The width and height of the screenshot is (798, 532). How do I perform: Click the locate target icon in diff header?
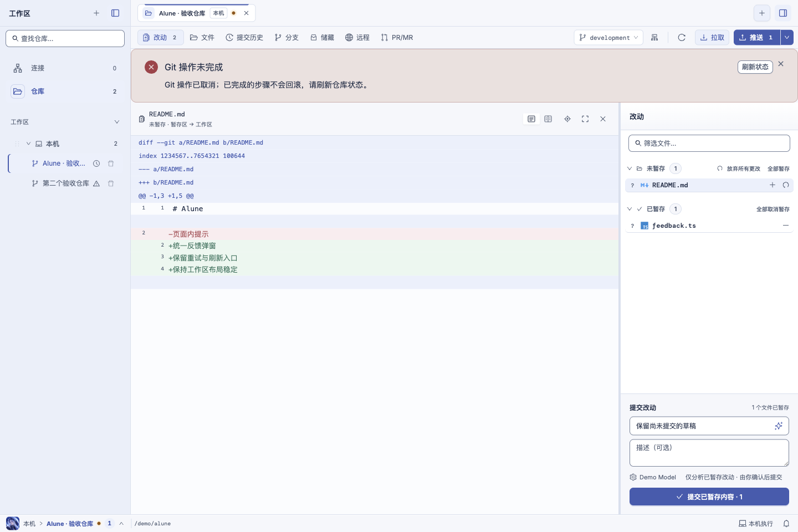point(567,119)
